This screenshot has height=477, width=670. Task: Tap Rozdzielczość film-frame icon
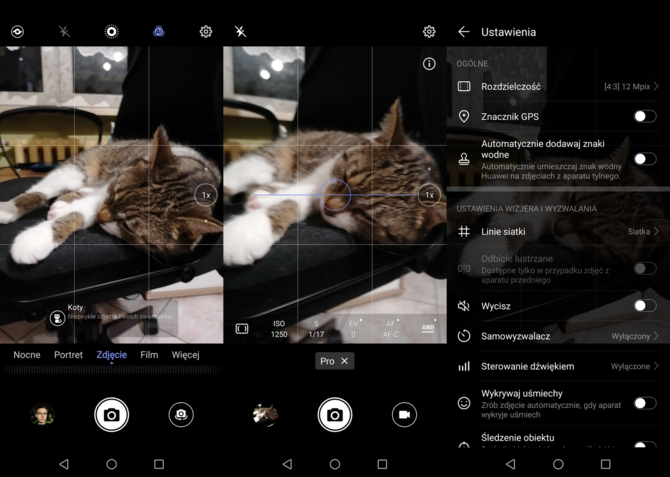(464, 86)
